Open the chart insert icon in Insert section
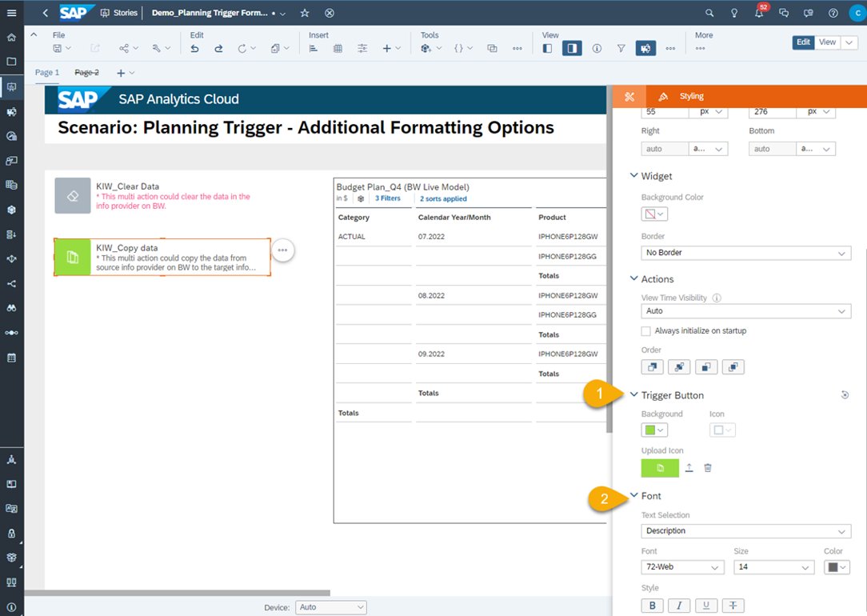Screen dimensions: 867x616 [x=315, y=48]
